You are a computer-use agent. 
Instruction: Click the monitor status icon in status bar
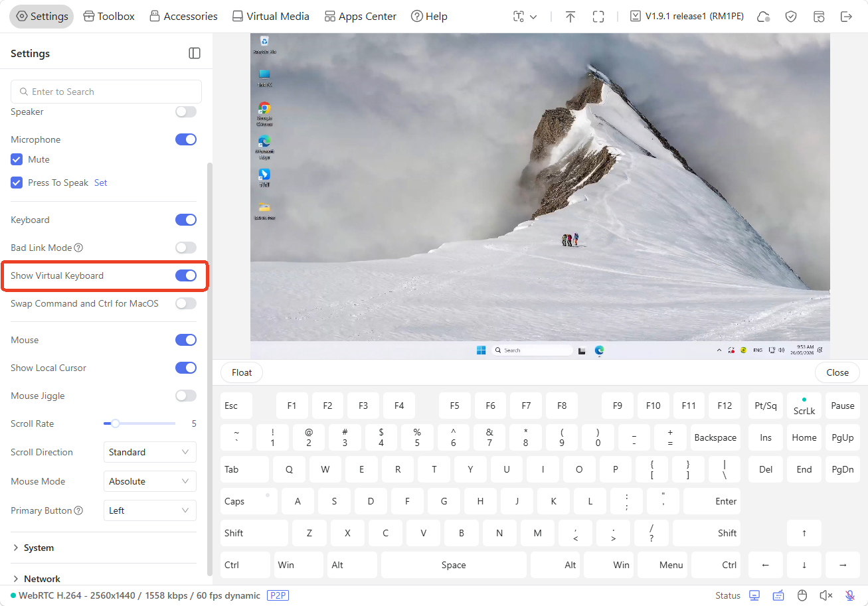754,595
